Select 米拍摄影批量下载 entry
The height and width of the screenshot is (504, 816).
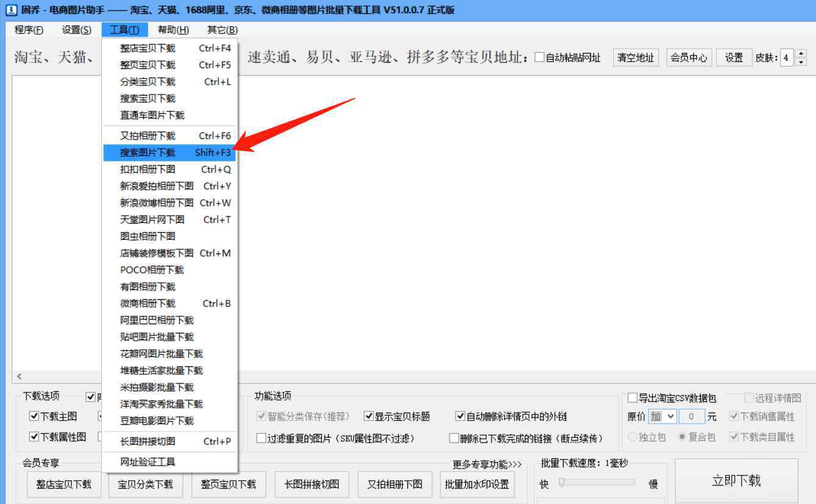(x=170, y=387)
